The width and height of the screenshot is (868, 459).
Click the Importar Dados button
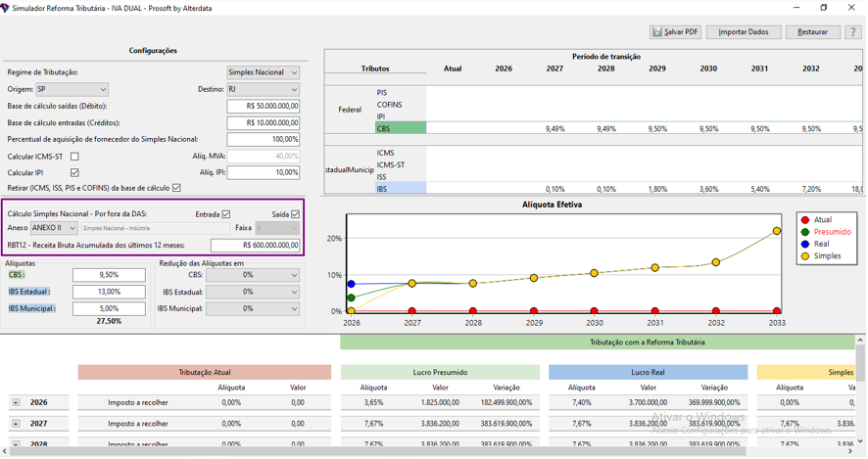tap(744, 32)
